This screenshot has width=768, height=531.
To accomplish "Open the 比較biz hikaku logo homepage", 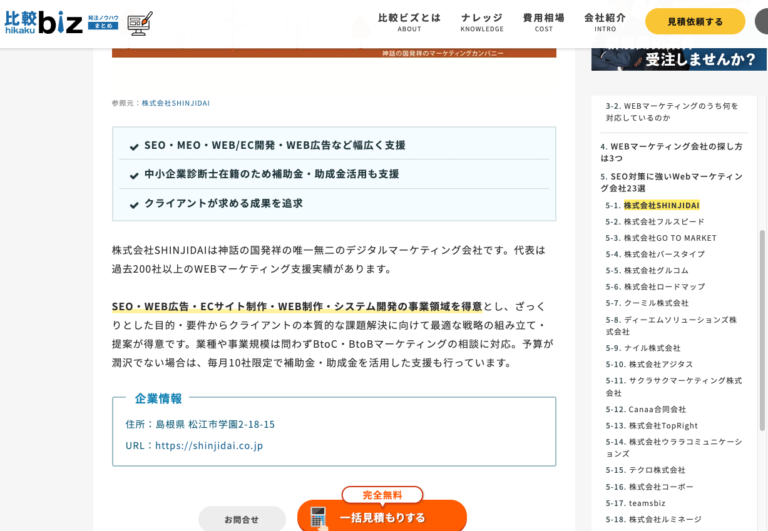I will 43,23.
